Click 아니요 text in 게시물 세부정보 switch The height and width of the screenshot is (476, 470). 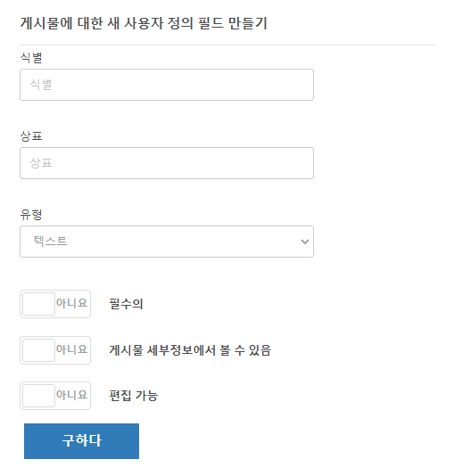(x=72, y=349)
